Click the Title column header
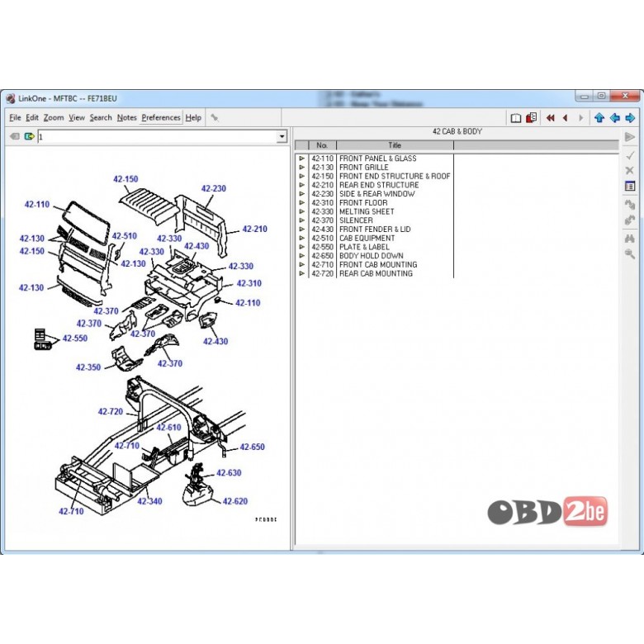644x644 pixels. click(x=395, y=145)
